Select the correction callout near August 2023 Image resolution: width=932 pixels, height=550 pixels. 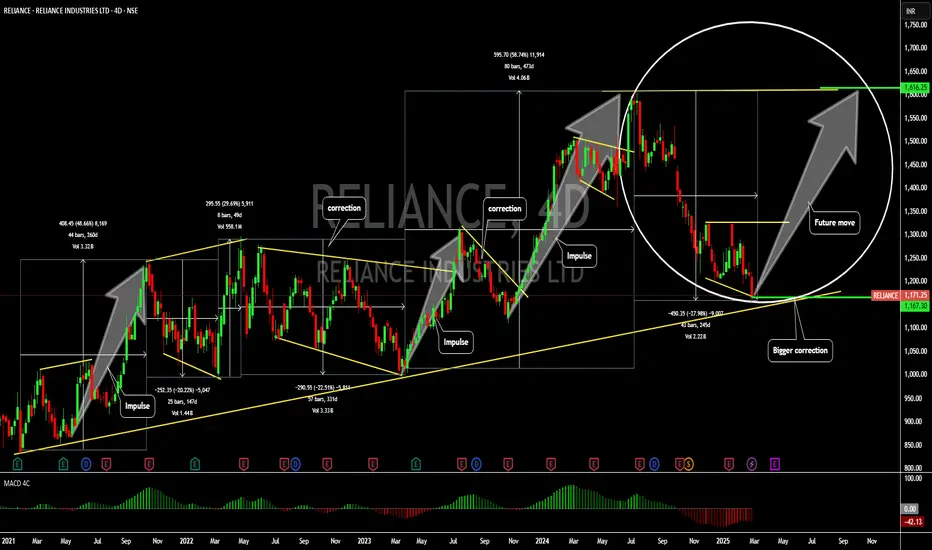(505, 209)
